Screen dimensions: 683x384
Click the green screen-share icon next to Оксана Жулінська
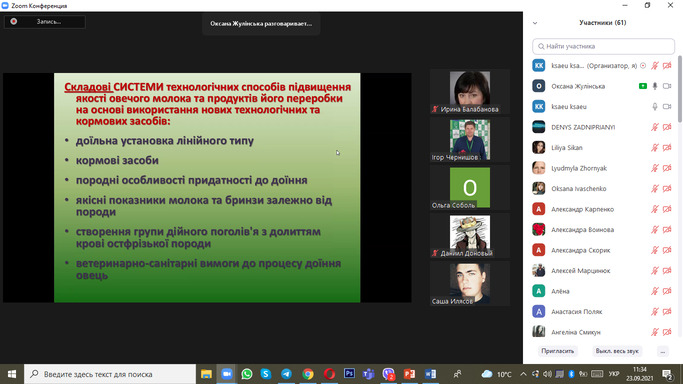[643, 86]
